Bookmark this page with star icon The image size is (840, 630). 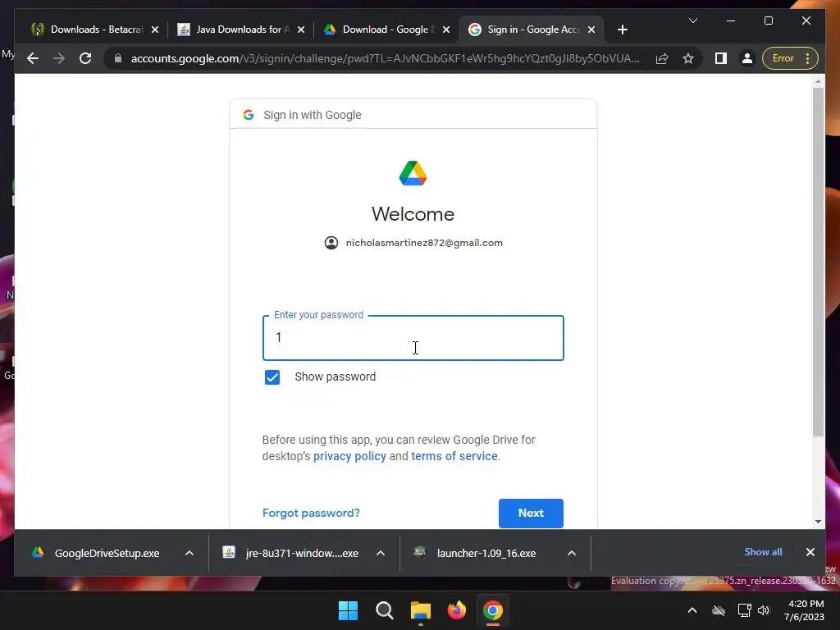pos(688,58)
